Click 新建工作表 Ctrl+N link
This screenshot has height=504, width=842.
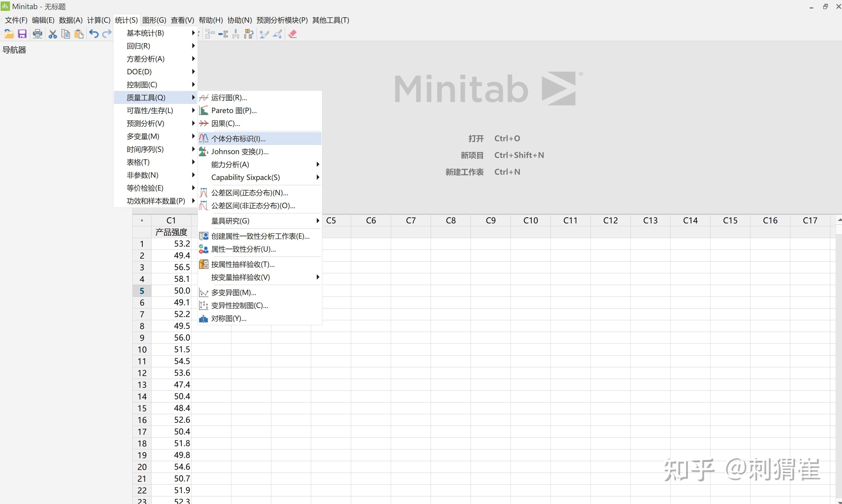483,172
